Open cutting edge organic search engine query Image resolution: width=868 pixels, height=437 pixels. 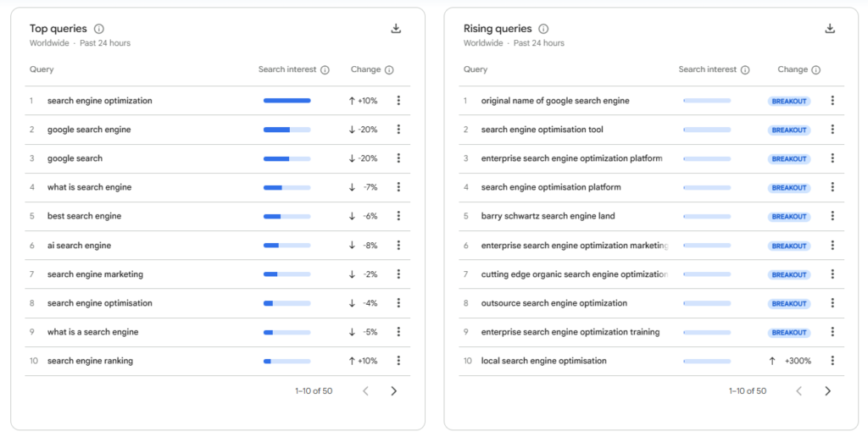pyautogui.click(x=575, y=274)
